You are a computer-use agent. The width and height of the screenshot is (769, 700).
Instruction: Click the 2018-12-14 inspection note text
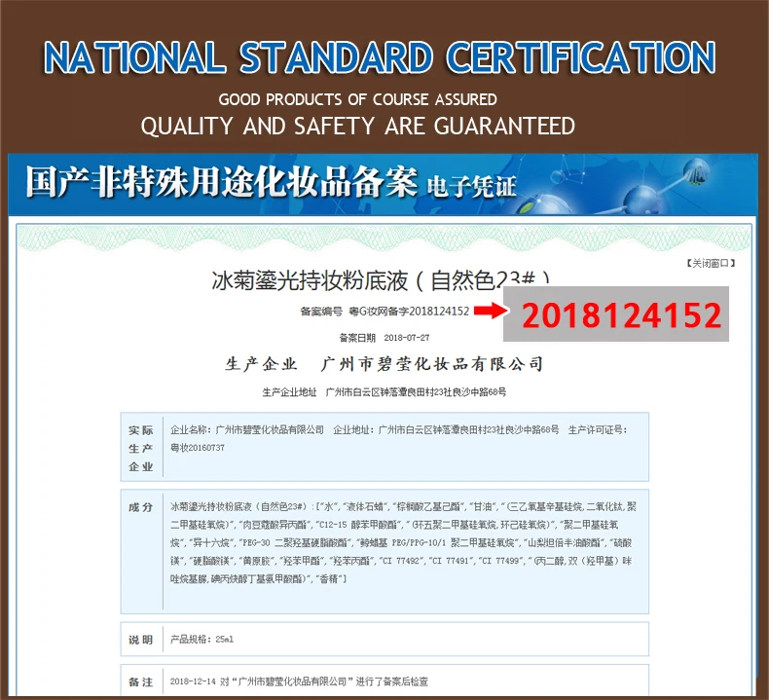tap(299, 682)
